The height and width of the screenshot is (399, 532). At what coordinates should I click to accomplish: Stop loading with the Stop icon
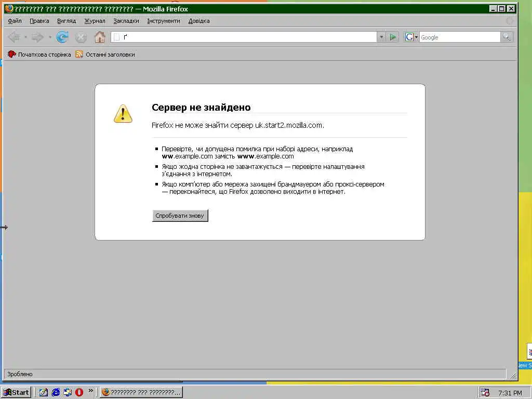(x=81, y=37)
